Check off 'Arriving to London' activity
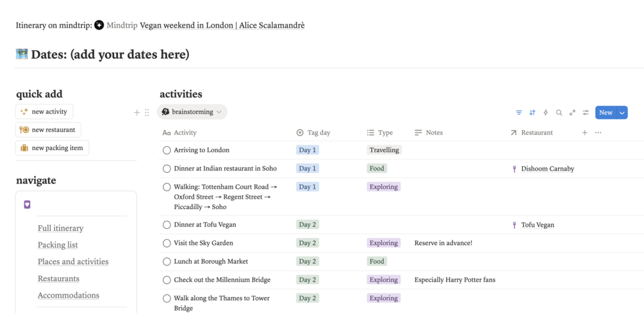The width and height of the screenshot is (644, 313). coord(167,150)
